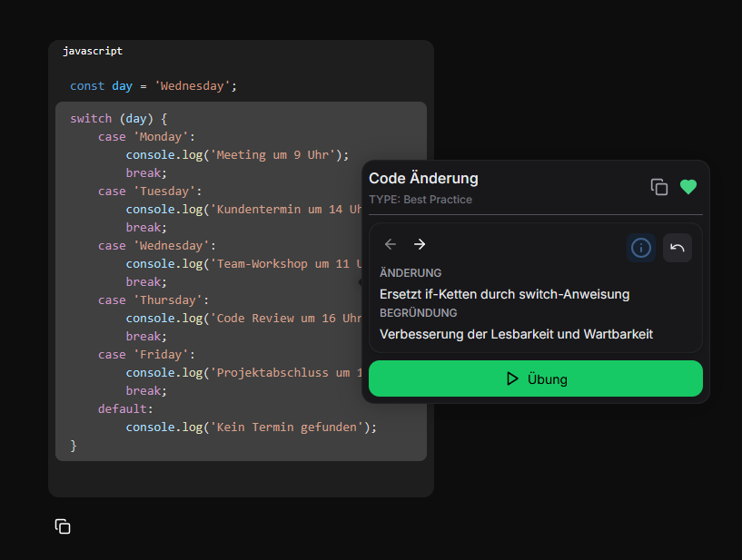The height and width of the screenshot is (560, 742).
Task: Select the case 'Friday' line
Action: point(147,355)
